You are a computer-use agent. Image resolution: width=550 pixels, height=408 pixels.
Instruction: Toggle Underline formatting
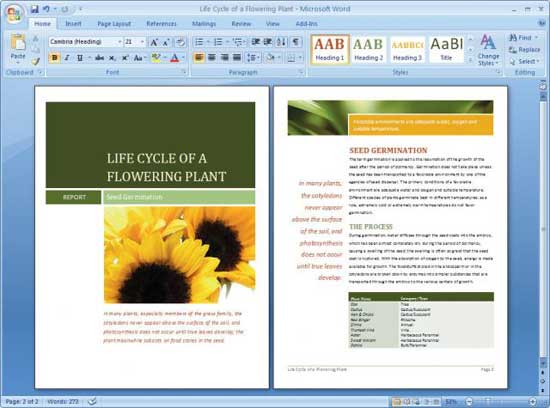80,58
